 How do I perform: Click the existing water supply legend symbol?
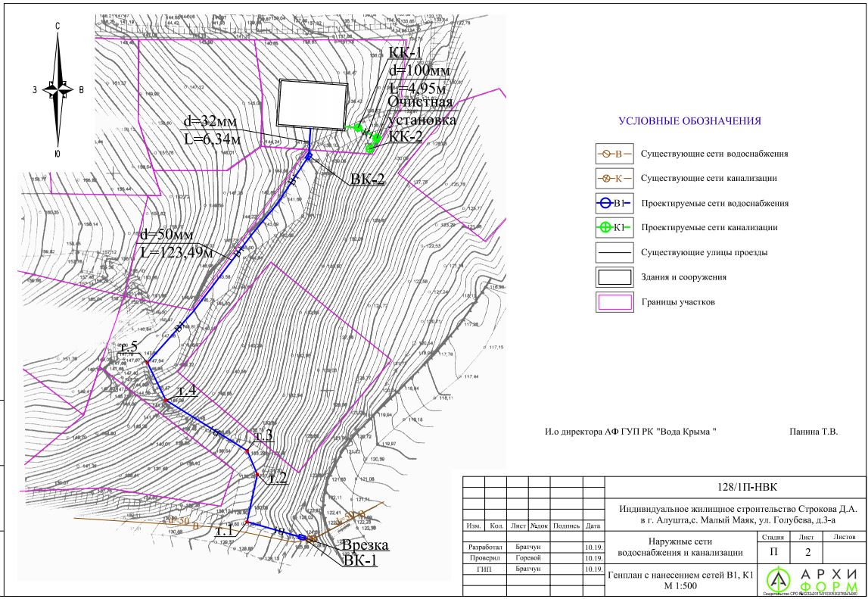pos(614,154)
